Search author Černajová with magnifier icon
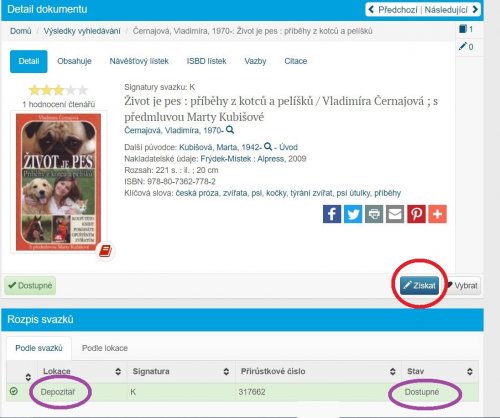Screen dimensions: 500x418 click(230, 130)
